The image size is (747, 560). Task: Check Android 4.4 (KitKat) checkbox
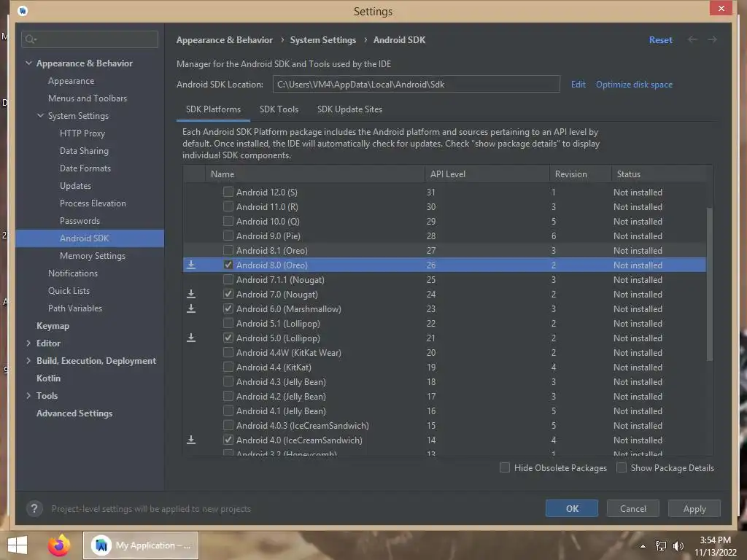pos(228,367)
